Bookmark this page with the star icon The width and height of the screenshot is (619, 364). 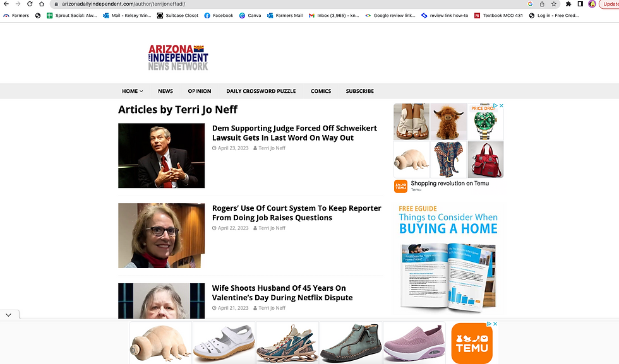tap(554, 4)
